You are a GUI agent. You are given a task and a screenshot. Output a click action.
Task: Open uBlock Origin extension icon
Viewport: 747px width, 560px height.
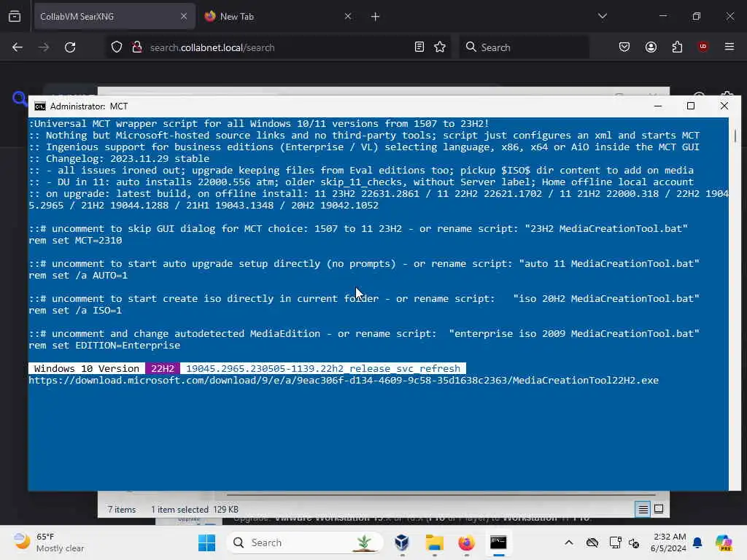point(703,47)
